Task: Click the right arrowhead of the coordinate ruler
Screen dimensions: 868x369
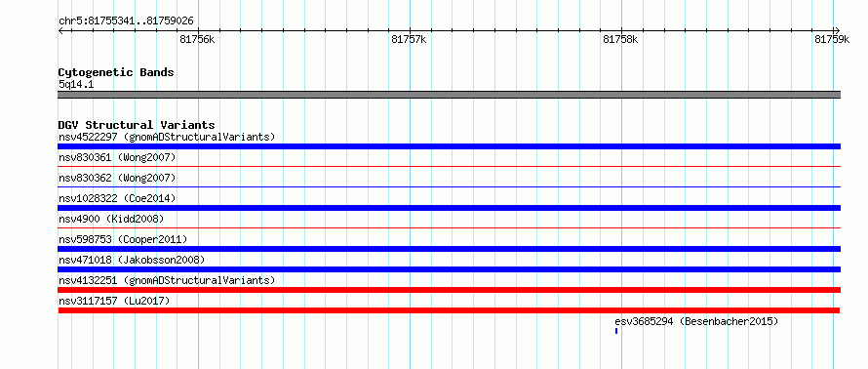Action: coord(837,30)
